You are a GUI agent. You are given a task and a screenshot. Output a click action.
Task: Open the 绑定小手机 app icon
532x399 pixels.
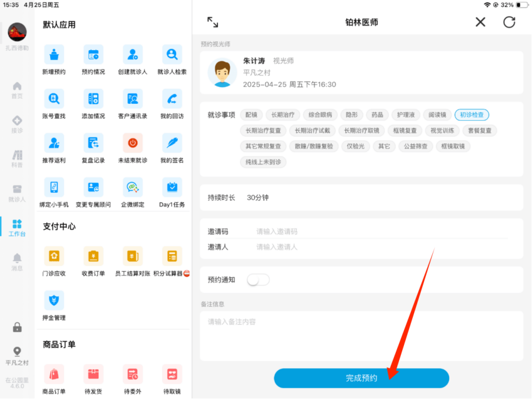(54, 187)
